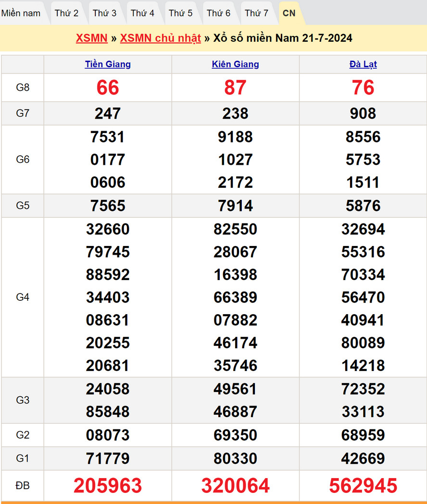
Task: Switch to the Thứ 2 tab
Action: 66,13
